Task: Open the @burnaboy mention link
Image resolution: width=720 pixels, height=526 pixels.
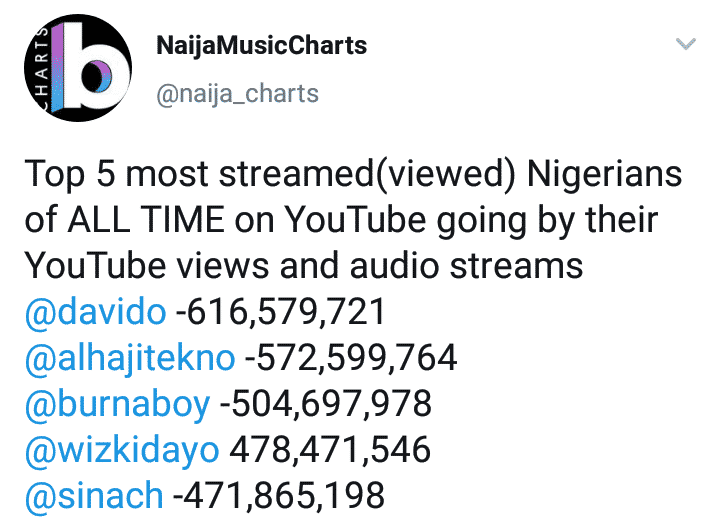Action: [117, 404]
